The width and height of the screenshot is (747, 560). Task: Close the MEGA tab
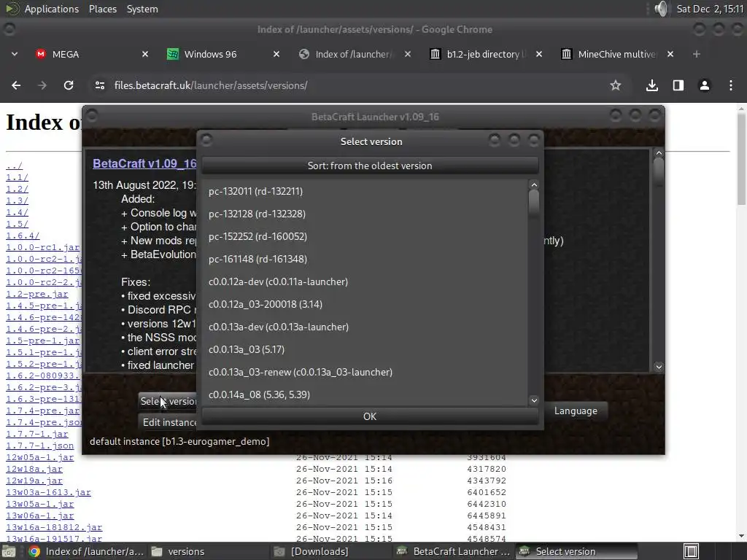145,54
